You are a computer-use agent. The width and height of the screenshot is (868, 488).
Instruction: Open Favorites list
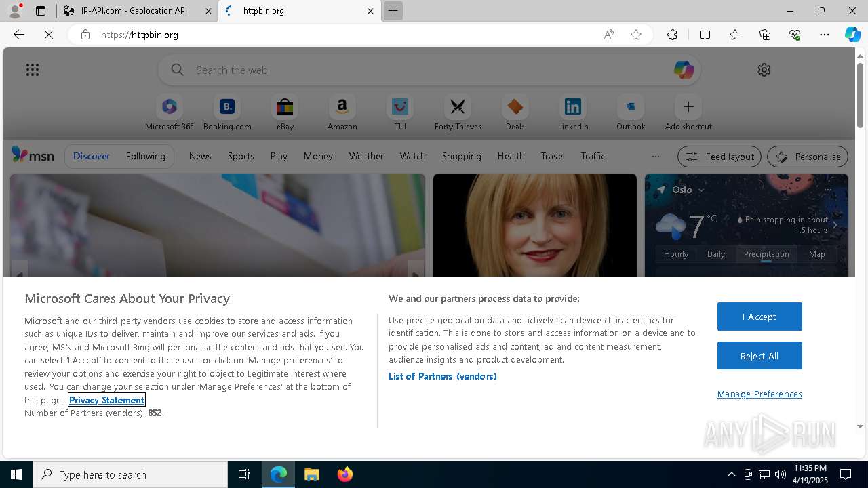pos(735,35)
